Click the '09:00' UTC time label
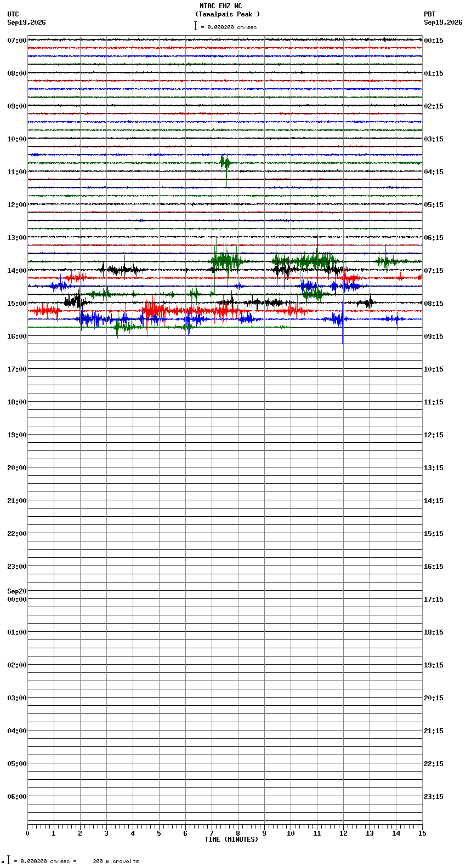The height and width of the screenshot is (868, 466). (x=17, y=106)
